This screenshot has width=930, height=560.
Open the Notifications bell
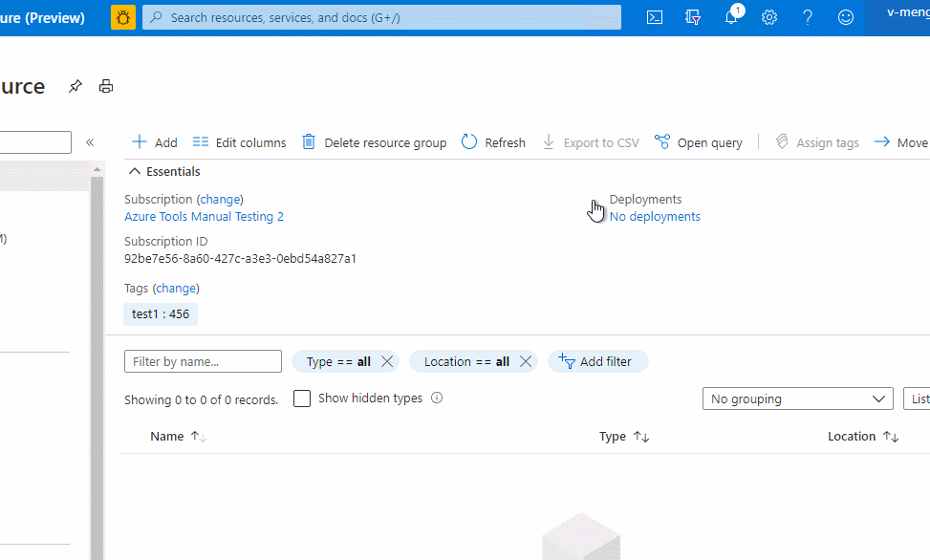point(731,16)
